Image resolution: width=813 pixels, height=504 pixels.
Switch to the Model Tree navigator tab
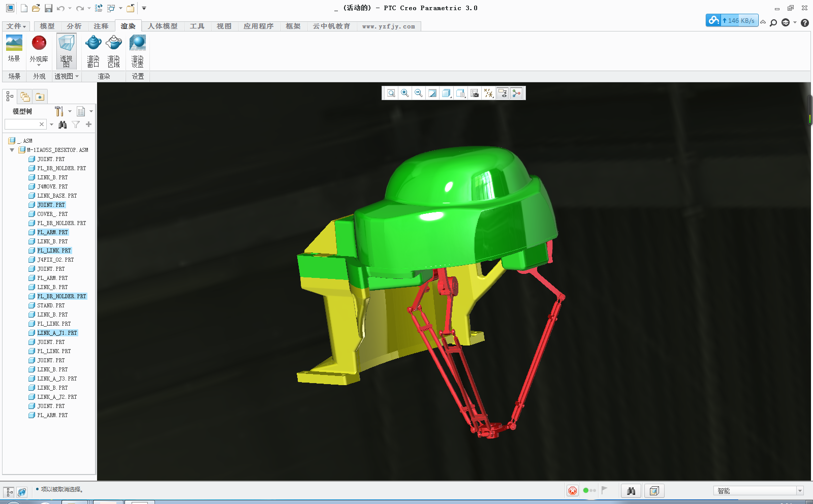coord(10,97)
